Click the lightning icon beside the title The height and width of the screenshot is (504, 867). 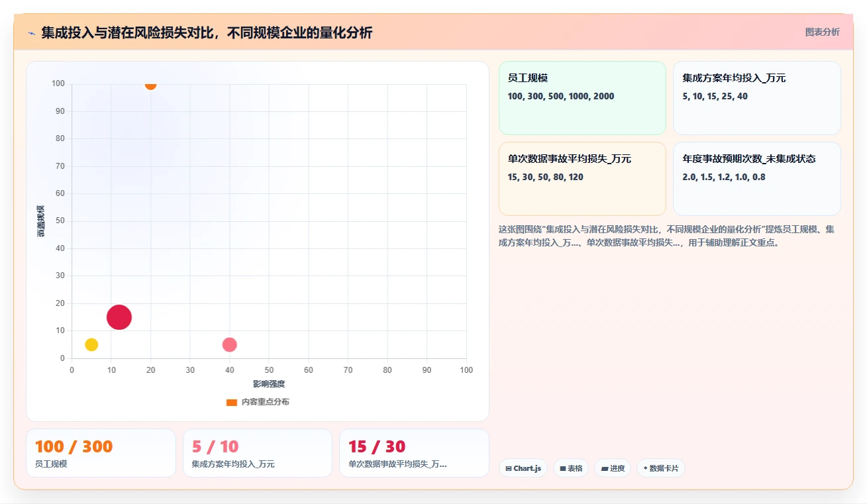[x=31, y=32]
